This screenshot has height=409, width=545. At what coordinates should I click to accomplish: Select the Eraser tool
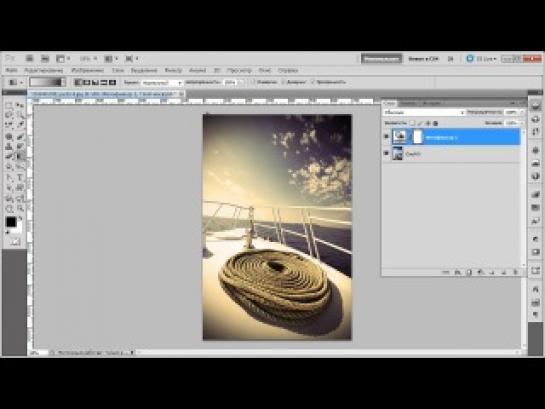pyautogui.click(x=9, y=156)
